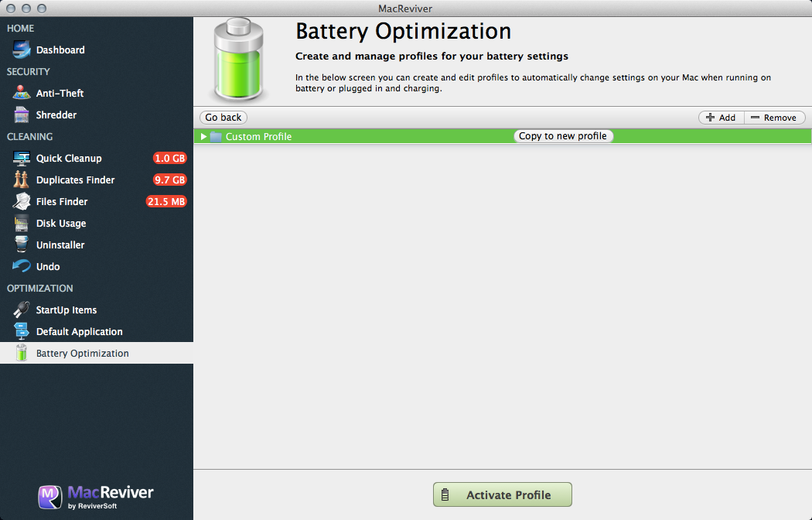Screen dimensions: 812x520
Task: Click the 9.7 GB Duplicates Finder badge
Action: tap(170, 180)
